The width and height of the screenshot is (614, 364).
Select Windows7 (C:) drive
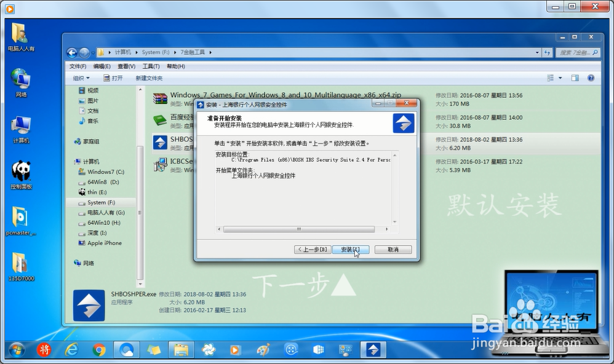(x=102, y=172)
